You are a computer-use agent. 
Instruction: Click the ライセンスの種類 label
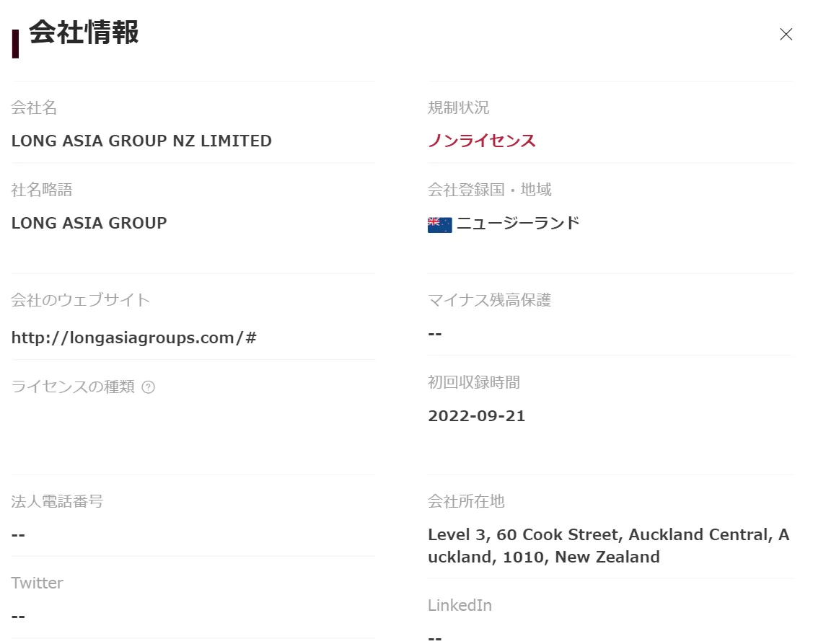click(73, 387)
